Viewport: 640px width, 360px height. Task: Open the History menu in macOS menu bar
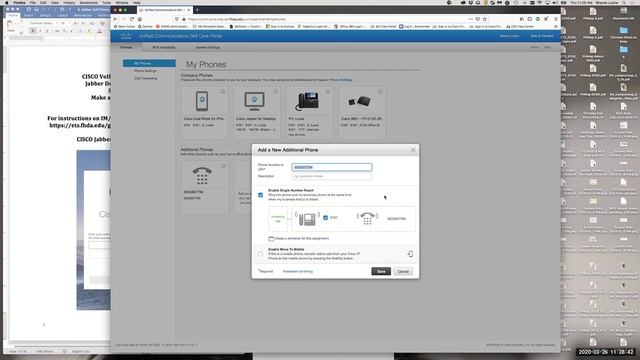tap(69, 2)
